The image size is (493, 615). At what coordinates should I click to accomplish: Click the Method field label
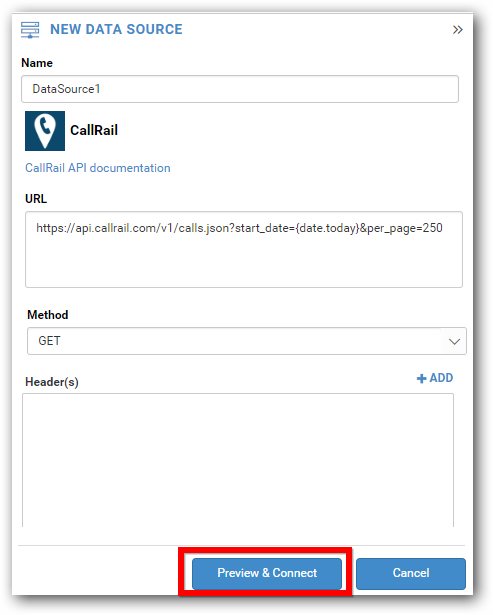(x=47, y=315)
